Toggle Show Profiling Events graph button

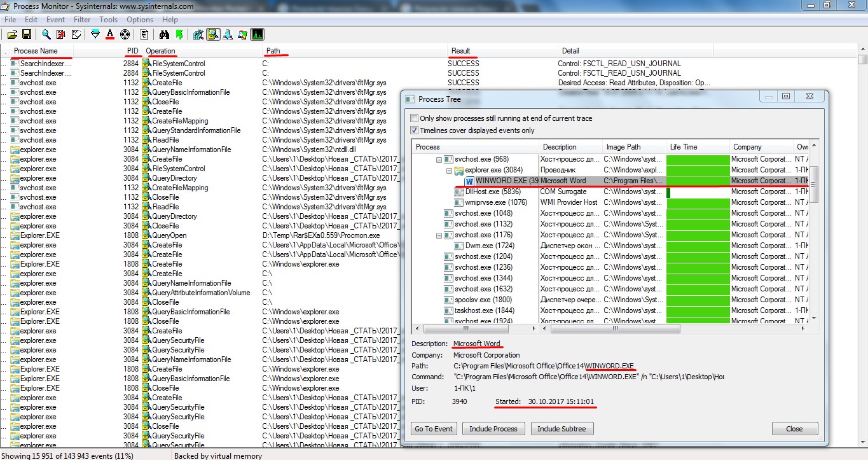[258, 34]
